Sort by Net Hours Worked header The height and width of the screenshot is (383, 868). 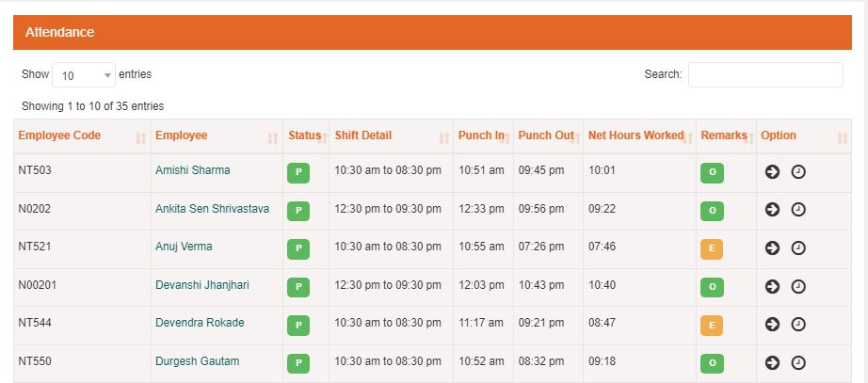[639, 136]
